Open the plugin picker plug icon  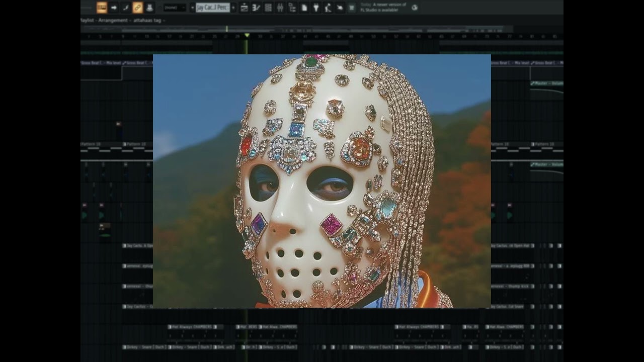pos(316,8)
